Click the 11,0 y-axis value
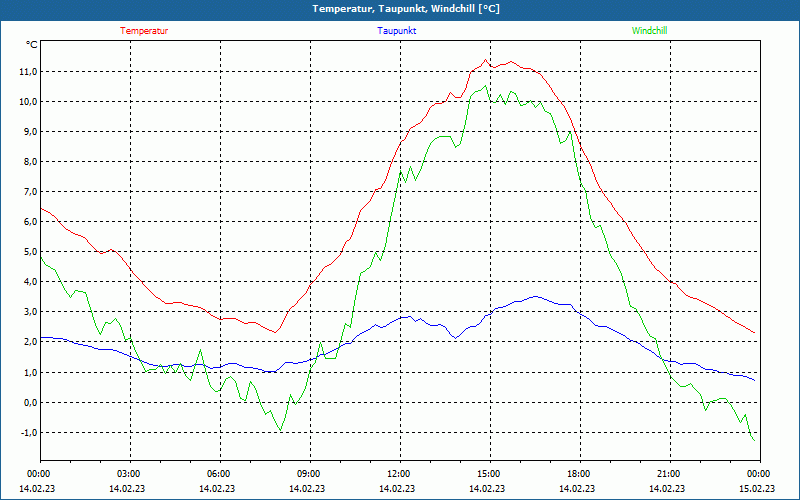Screen dimensions: 800x500 [28, 72]
